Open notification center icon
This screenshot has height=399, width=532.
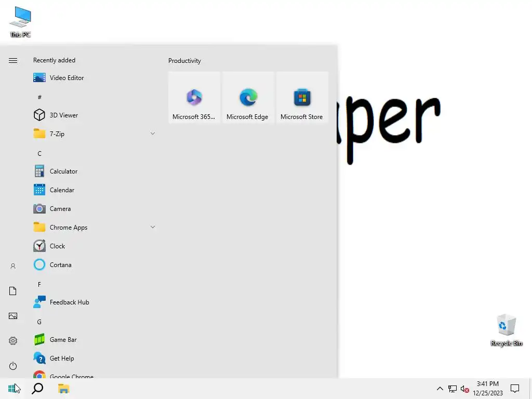tap(515, 389)
